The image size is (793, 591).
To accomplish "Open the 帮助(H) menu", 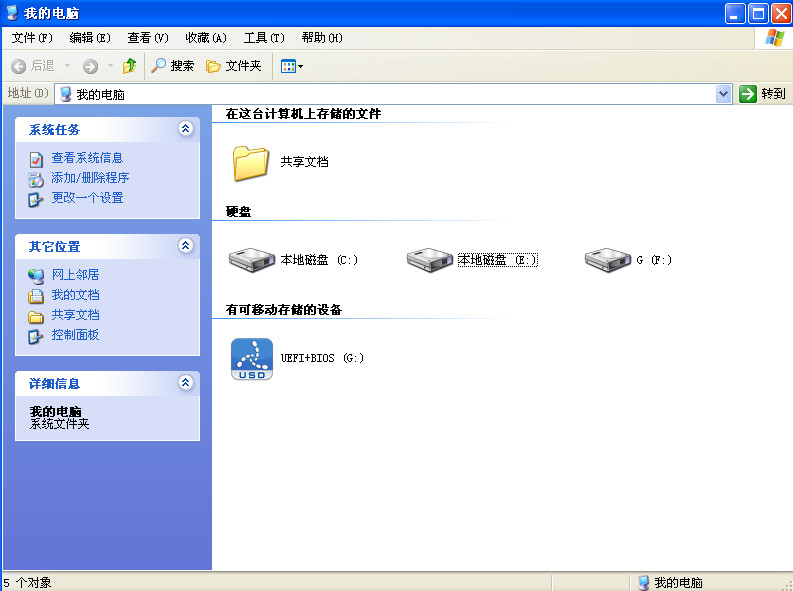I will [322, 38].
